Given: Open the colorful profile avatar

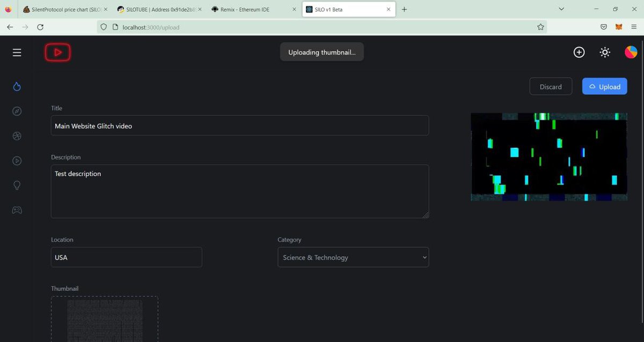Looking at the screenshot, I should pos(631,52).
